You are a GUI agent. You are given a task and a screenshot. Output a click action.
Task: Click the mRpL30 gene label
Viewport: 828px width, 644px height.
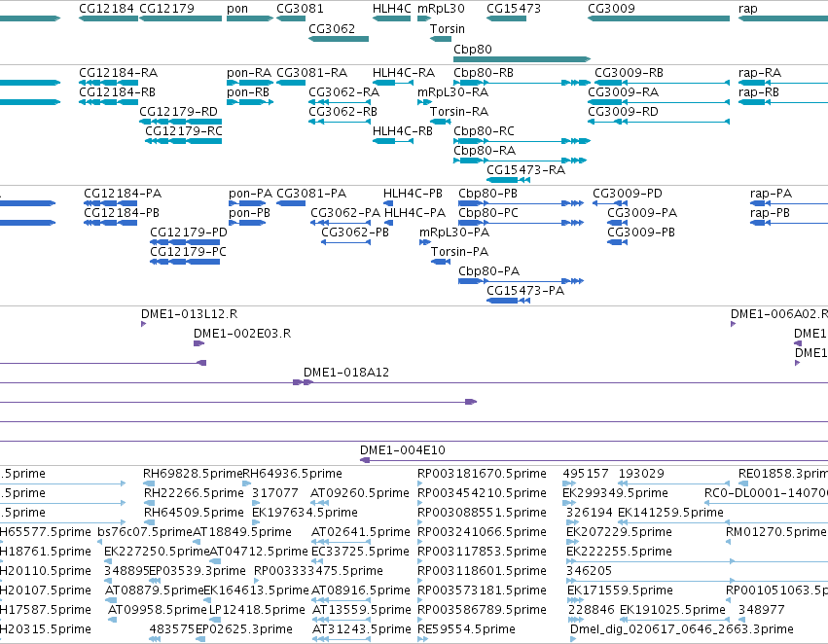tap(441, 9)
